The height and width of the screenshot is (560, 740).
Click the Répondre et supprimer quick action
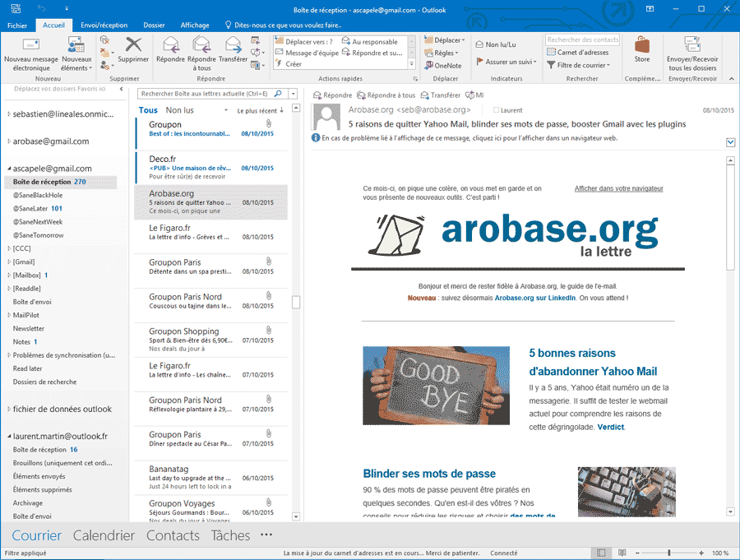[x=372, y=53]
